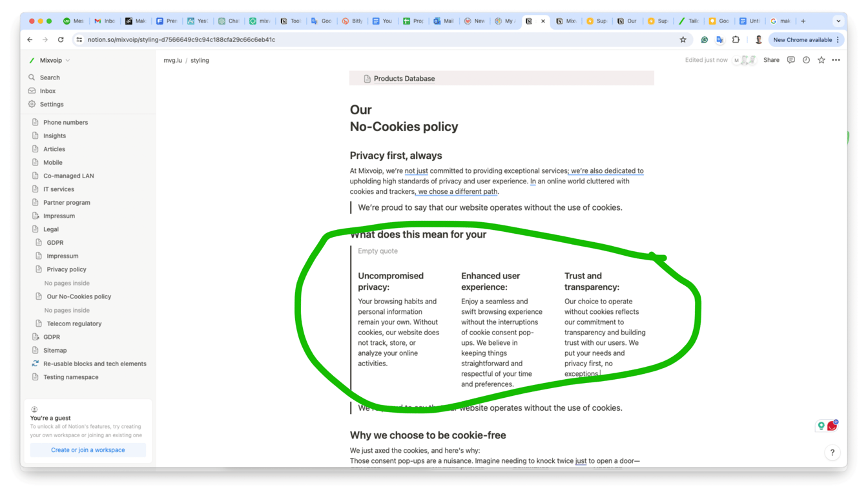Click the mvg.lu breadcrumb link
868x496 pixels.
(x=172, y=60)
